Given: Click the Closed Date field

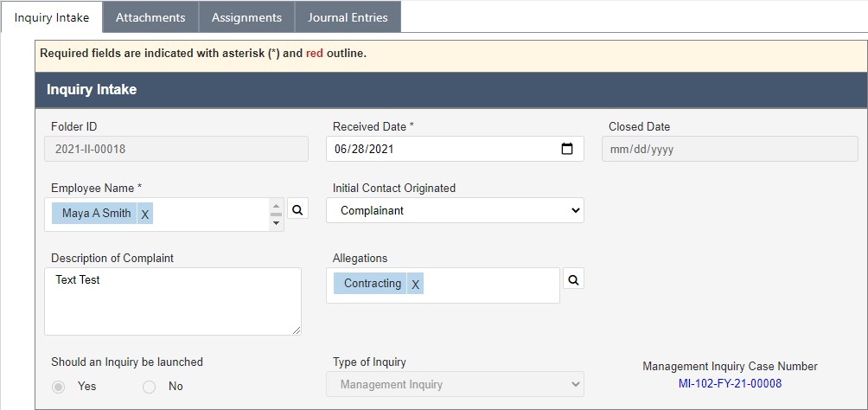Looking at the screenshot, I should click(731, 149).
